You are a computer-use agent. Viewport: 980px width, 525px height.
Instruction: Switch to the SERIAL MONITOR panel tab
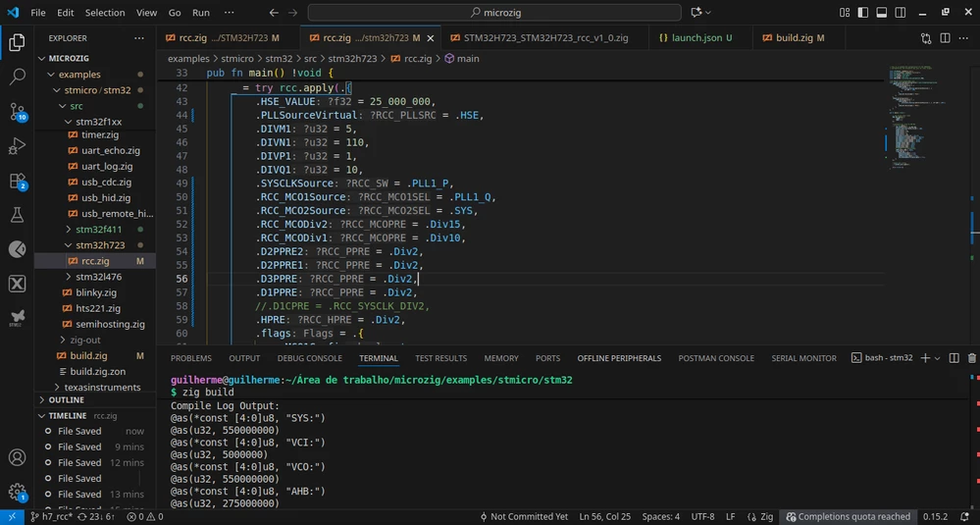803,358
